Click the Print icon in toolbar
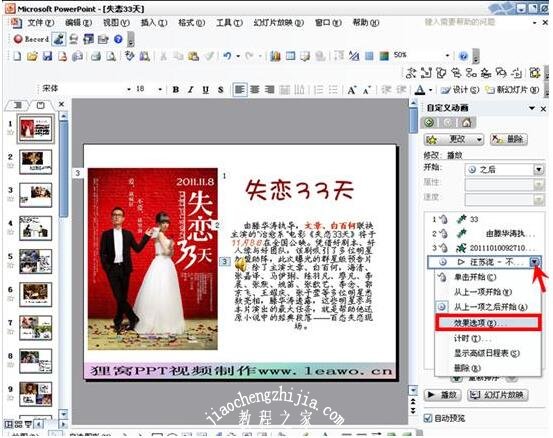 click(96, 56)
